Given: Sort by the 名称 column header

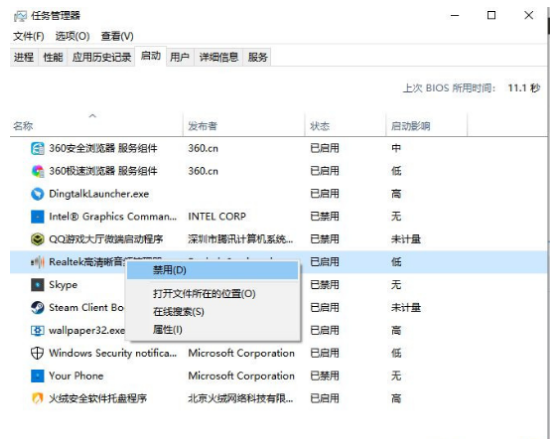Looking at the screenshot, I should [23, 126].
